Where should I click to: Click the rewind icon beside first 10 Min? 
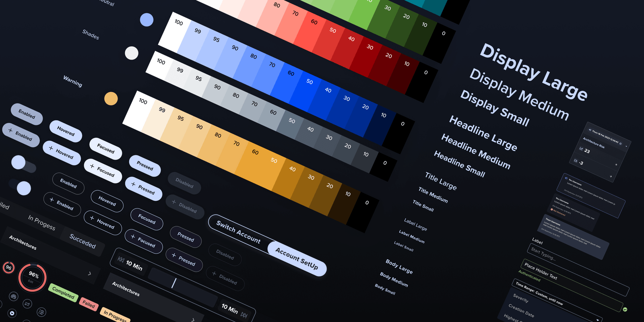pos(121,260)
